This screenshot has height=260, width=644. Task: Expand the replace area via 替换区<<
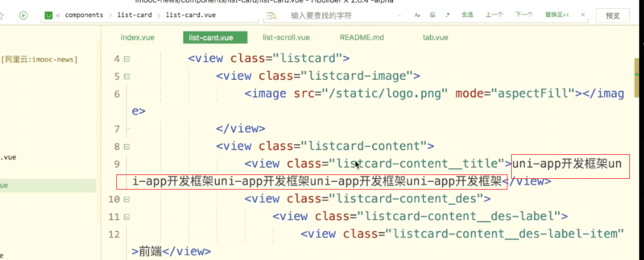click(x=557, y=15)
